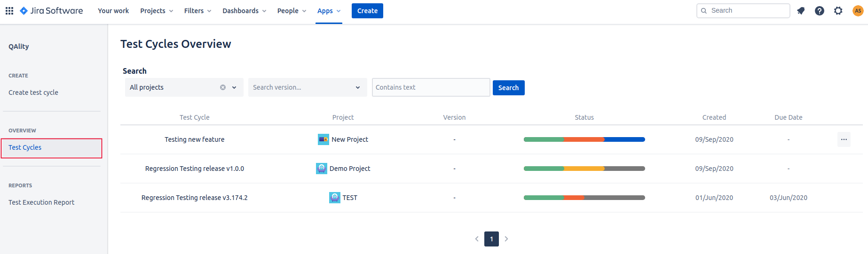868x254 pixels.
Task: Click the Status column header
Action: pos(584,117)
